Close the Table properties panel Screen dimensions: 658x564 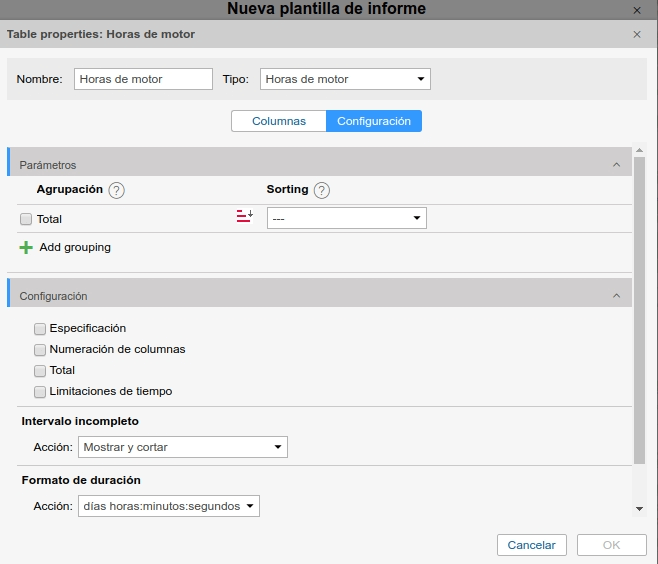tap(637, 34)
